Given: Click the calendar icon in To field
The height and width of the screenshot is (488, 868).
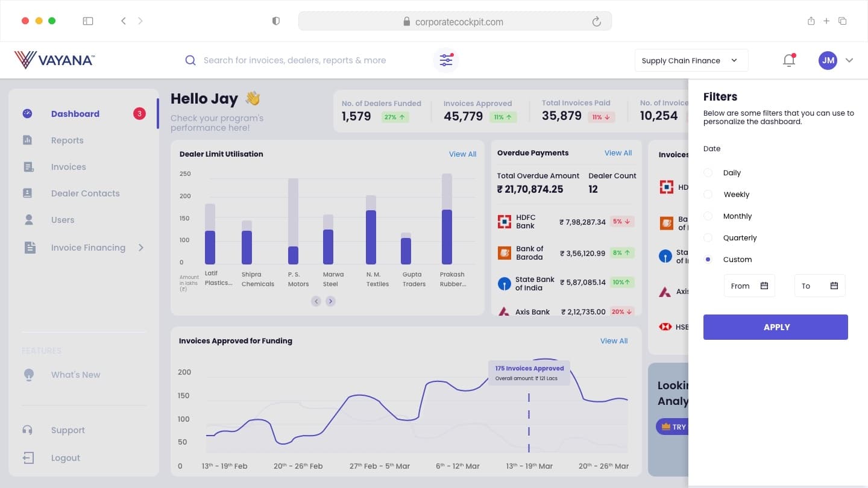Looking at the screenshot, I should tap(834, 286).
